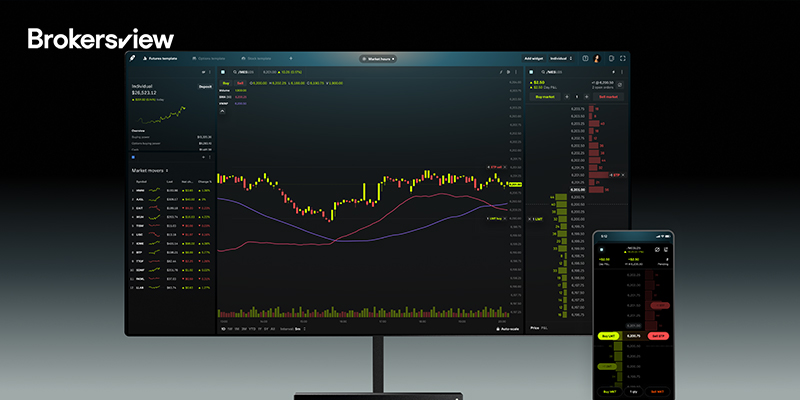
Task: Tap the Sell MKT button at phone bottom
Action: [658, 392]
